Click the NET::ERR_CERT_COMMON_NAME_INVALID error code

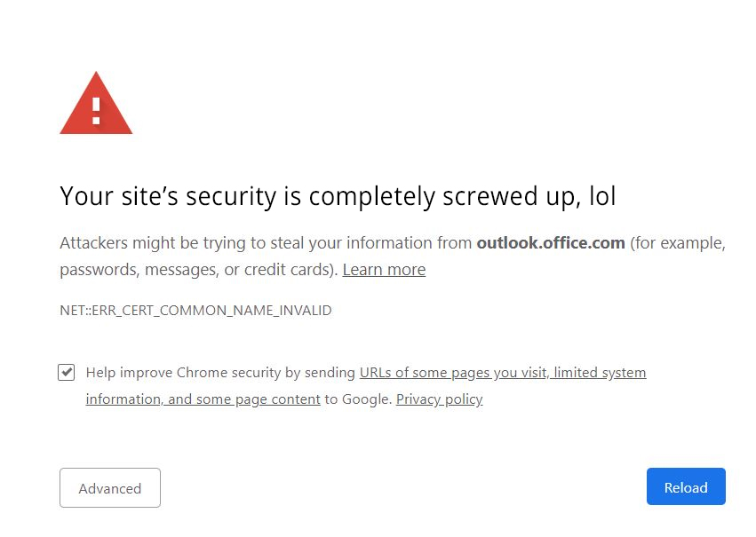point(195,310)
